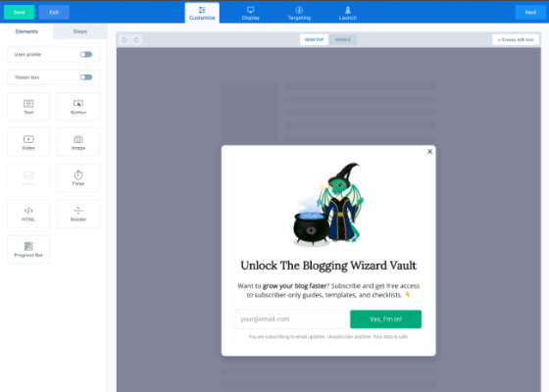Switch to the Steps panel tab
This screenshot has height=392, width=549.
pos(80,31)
